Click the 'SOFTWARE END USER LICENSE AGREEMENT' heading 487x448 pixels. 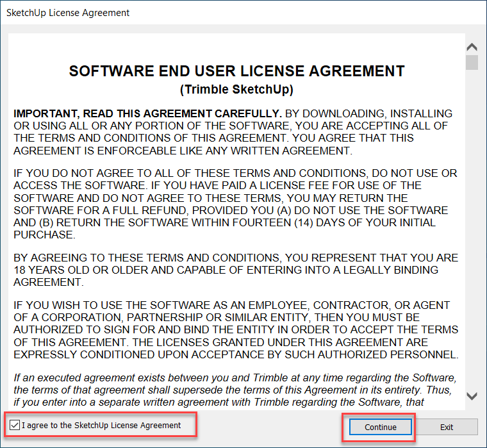(236, 71)
